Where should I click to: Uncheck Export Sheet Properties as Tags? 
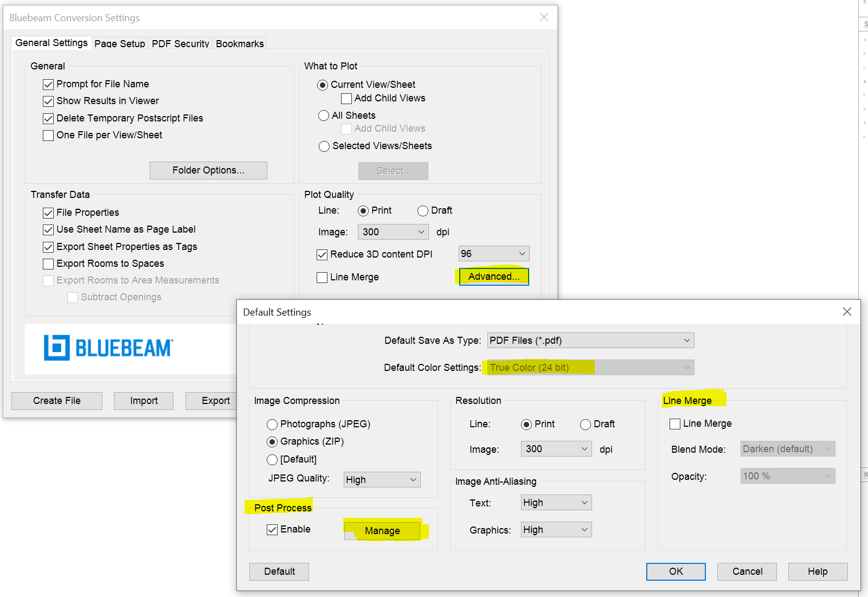click(x=48, y=247)
